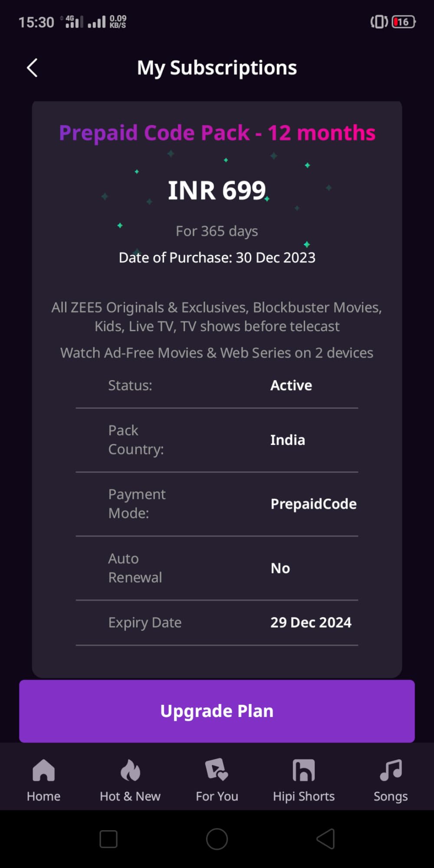Screen dimensions: 434x868
Task: Tap the recent apps square button
Action: pos(108,839)
